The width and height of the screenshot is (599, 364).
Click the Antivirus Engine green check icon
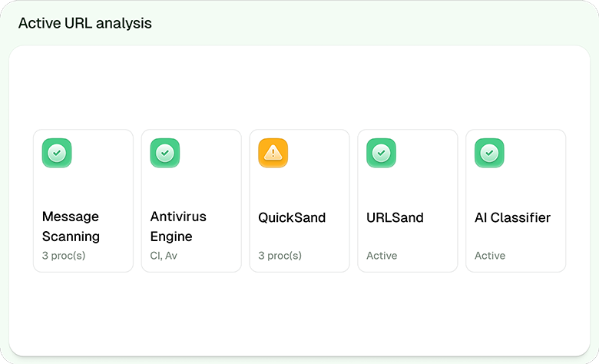165,154
